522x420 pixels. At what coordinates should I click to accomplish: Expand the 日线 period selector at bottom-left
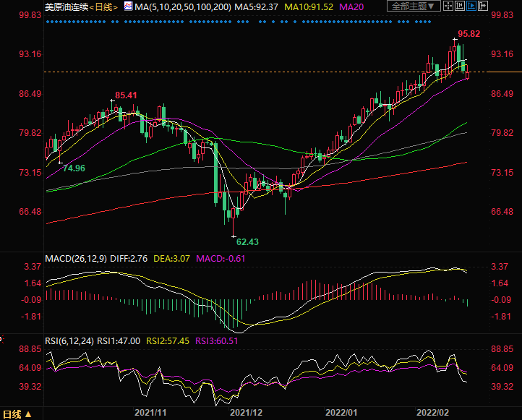click(16, 414)
